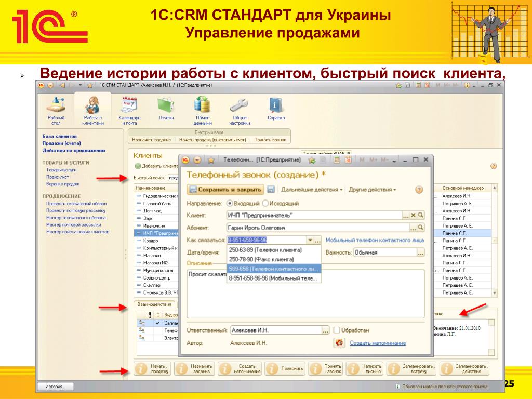This screenshot has width=532, height=399.
Task: Click the ellipsis button in Ответственный field
Action: pos(325,330)
